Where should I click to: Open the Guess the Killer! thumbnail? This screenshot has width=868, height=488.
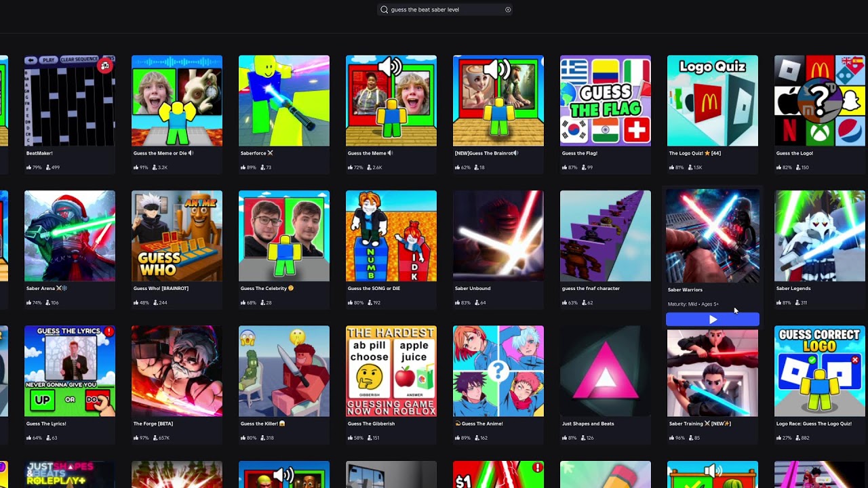tap(284, 371)
